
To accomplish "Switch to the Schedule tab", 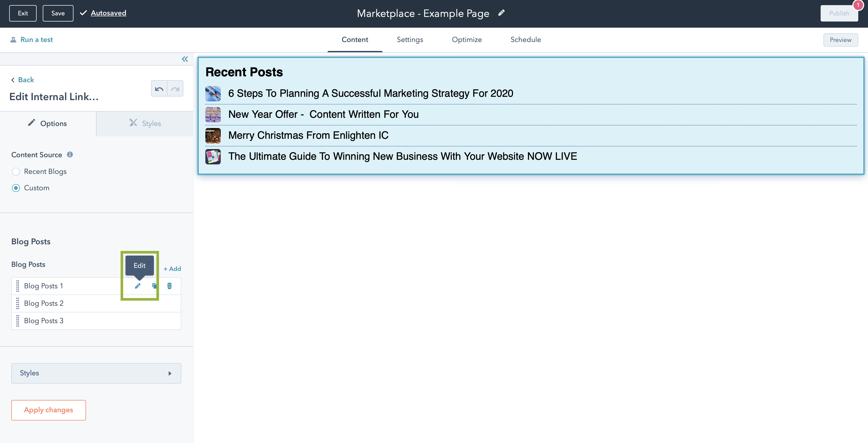I will [526, 40].
